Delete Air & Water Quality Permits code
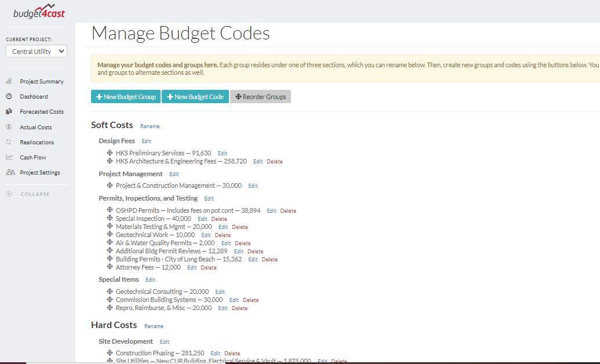The height and width of the screenshot is (364, 600). [x=243, y=243]
